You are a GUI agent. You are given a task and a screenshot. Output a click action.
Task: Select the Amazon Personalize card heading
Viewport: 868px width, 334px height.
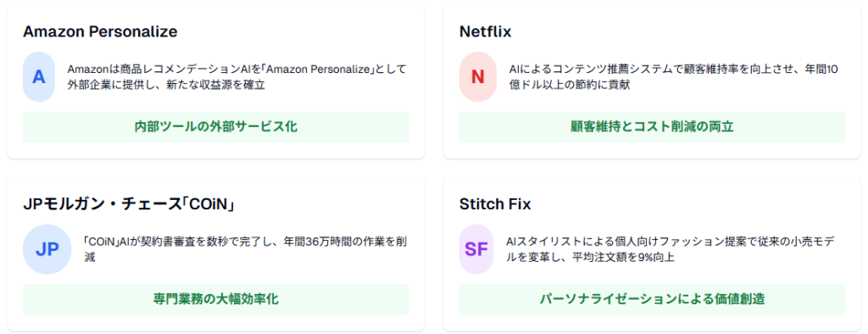(x=100, y=31)
